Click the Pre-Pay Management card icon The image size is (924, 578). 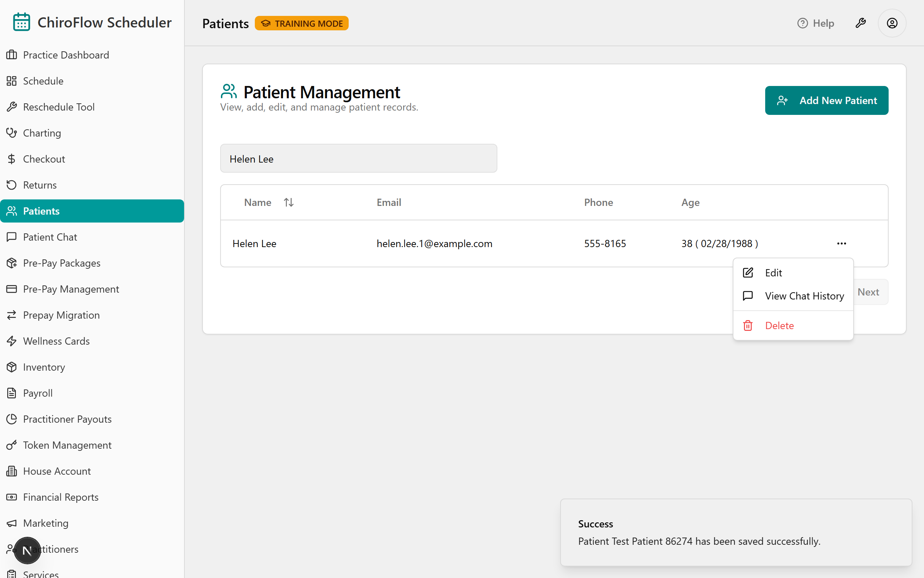(12, 289)
